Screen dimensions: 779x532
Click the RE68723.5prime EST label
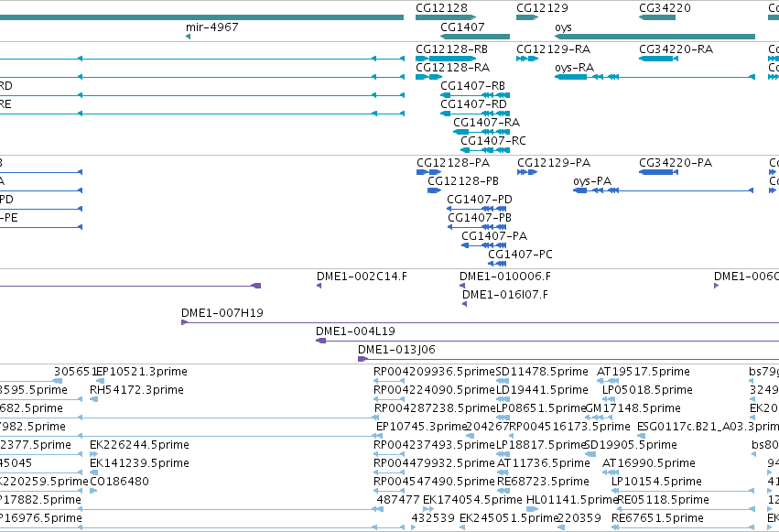543,482
